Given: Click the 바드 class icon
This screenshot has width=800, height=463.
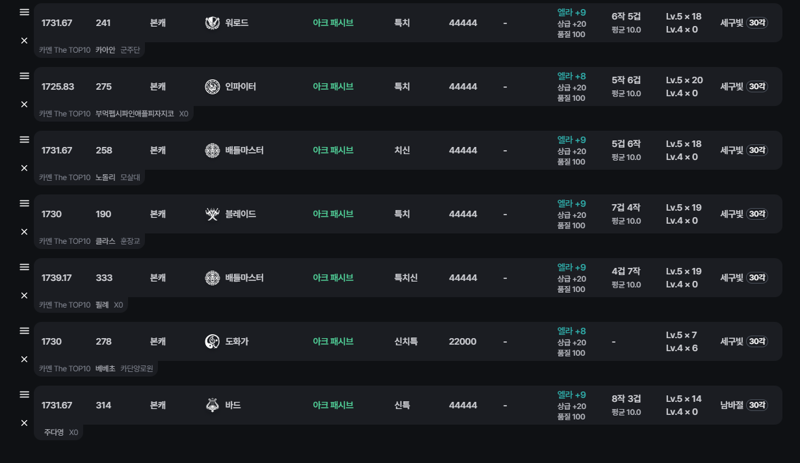Looking at the screenshot, I should [x=212, y=405].
